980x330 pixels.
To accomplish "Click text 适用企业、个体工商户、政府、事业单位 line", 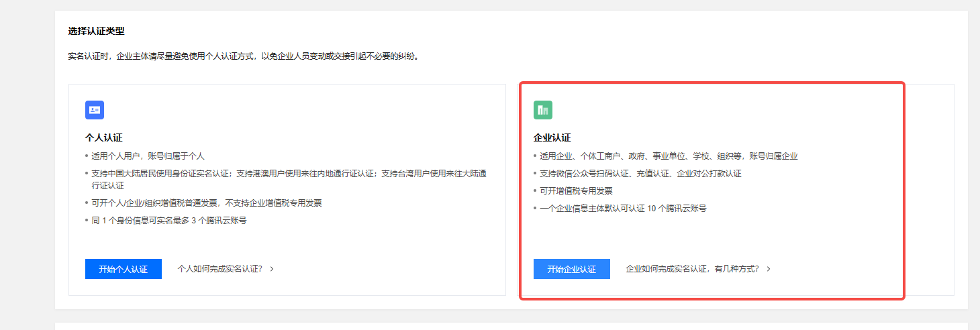I will tap(669, 156).
